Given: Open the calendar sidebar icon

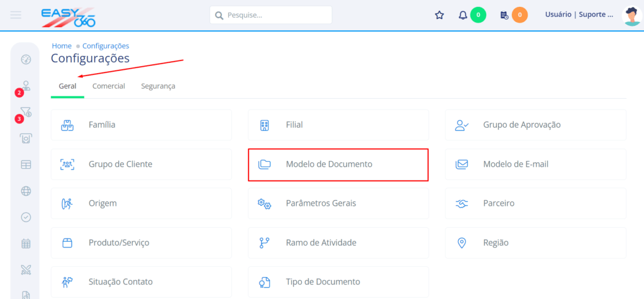Looking at the screenshot, I should [x=26, y=244].
